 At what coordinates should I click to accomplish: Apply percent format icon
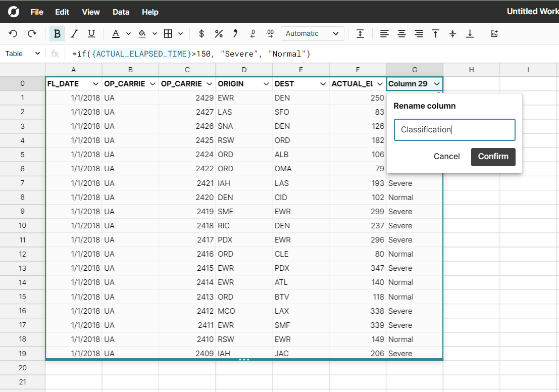(219, 34)
